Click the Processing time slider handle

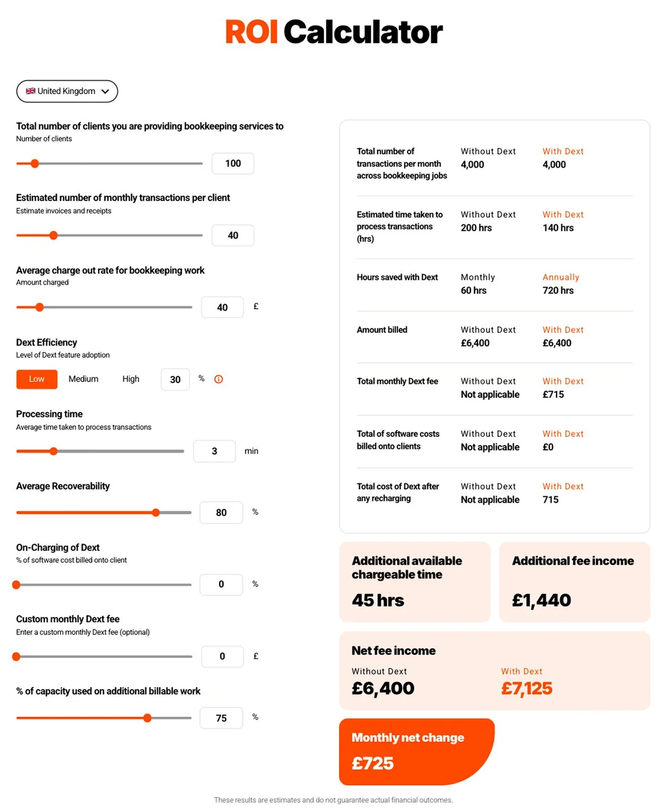(x=54, y=451)
